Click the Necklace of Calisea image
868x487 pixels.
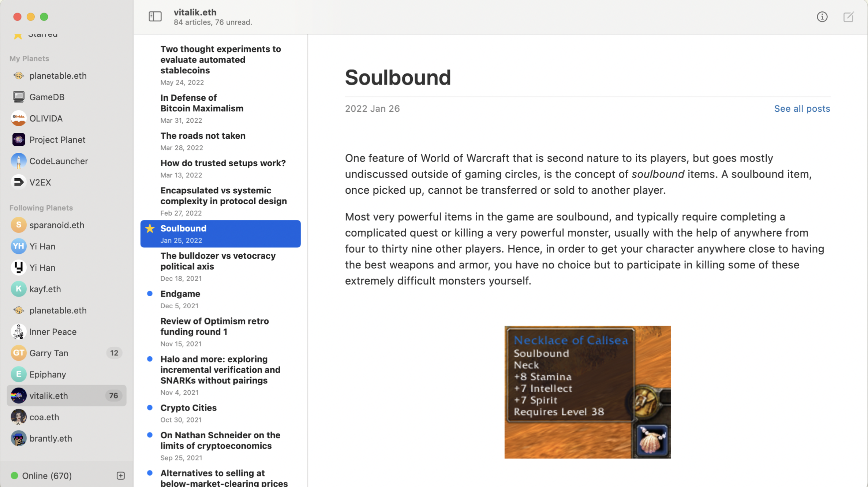pos(587,392)
